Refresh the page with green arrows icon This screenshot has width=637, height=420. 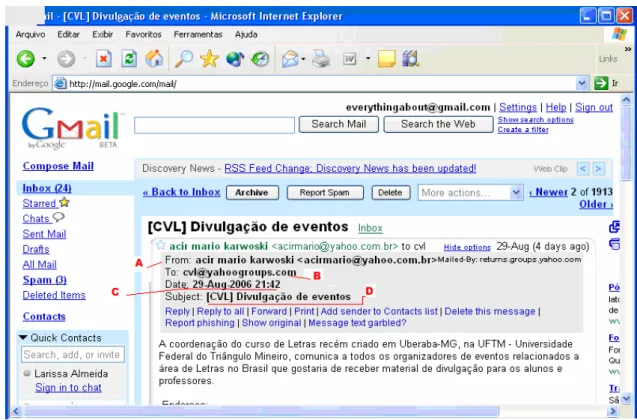pyautogui.click(x=129, y=59)
